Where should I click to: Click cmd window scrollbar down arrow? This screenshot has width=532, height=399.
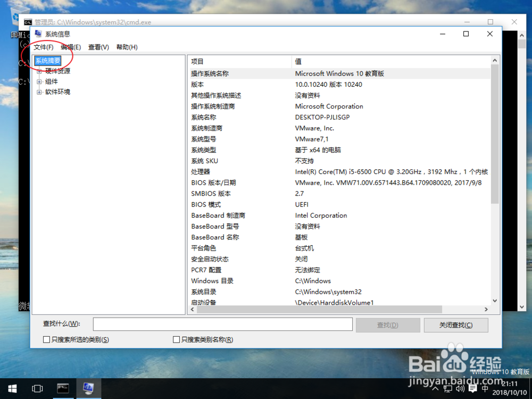(522, 307)
